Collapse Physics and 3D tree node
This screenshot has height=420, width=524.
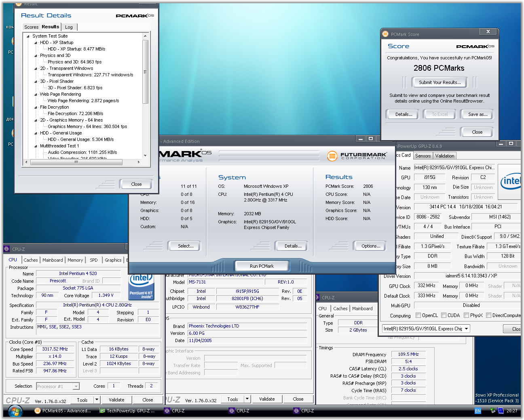click(x=36, y=56)
